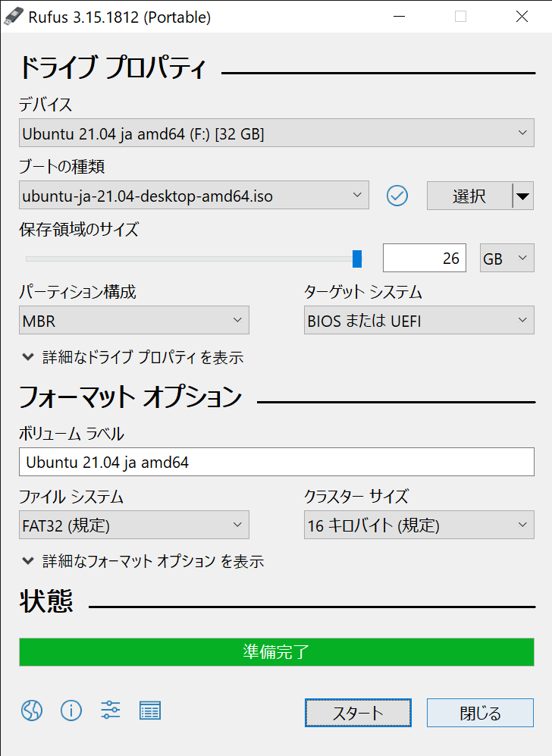The height and width of the screenshot is (756, 552).
Task: Click the Rufus USB drive title icon
Action: pos(13,17)
